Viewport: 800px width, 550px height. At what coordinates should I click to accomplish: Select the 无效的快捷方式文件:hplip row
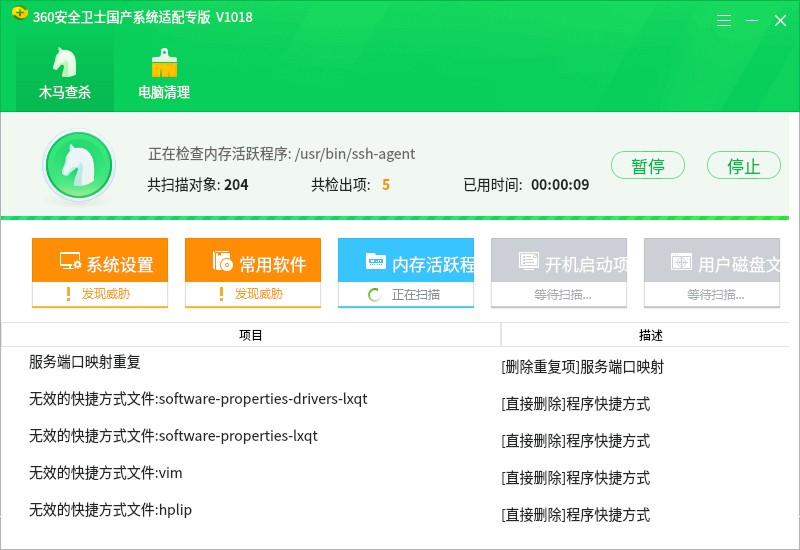tap(395, 510)
